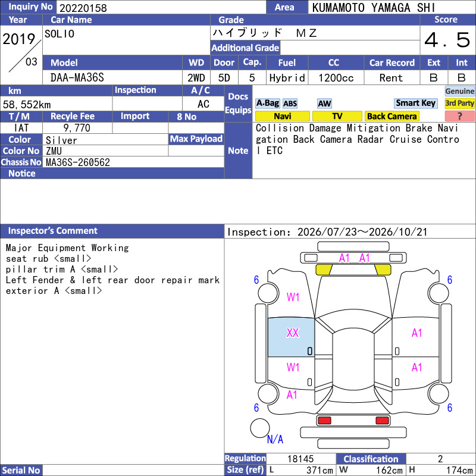Click the A-Bag equipment badge
Screen dimensions: 476x476
click(267, 103)
